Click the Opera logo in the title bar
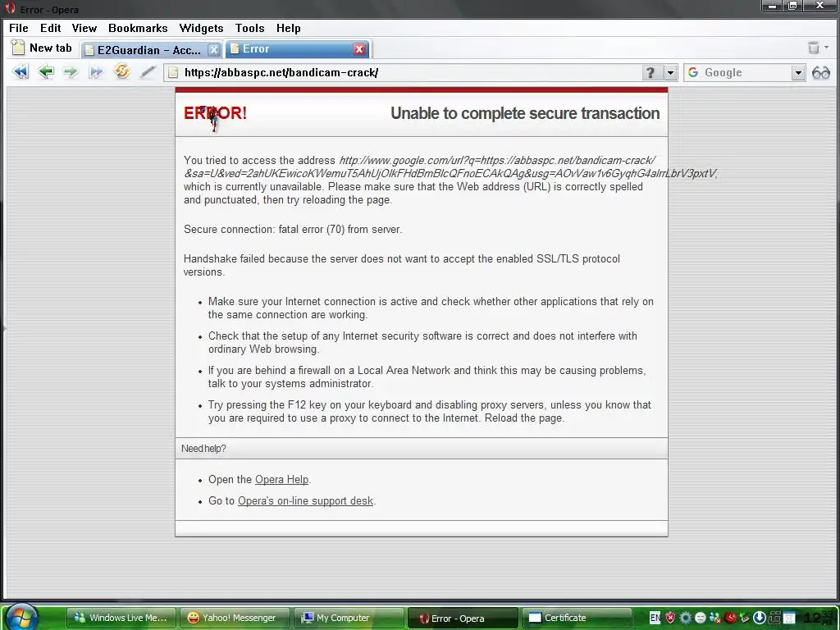 click(x=10, y=8)
